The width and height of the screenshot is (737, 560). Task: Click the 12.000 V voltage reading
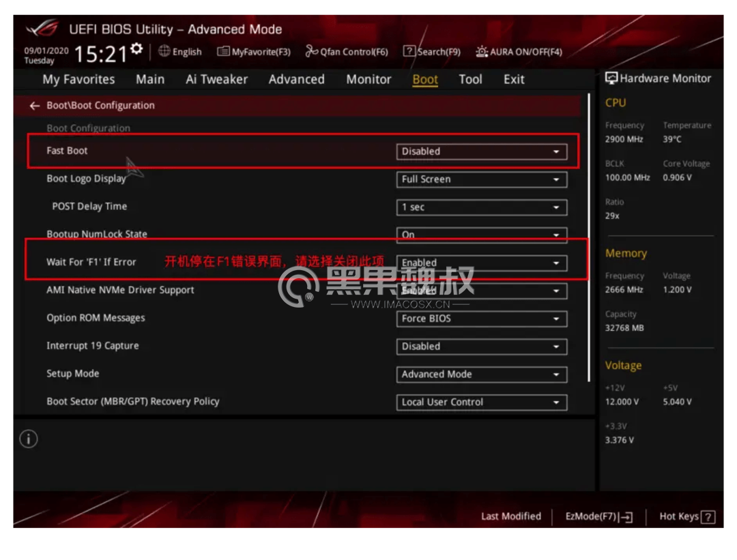(622, 402)
